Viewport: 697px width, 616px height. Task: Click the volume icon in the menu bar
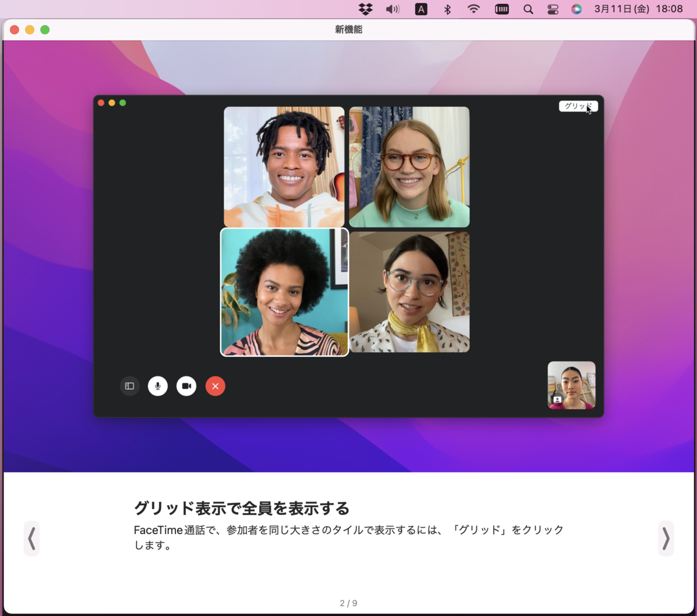coord(393,9)
